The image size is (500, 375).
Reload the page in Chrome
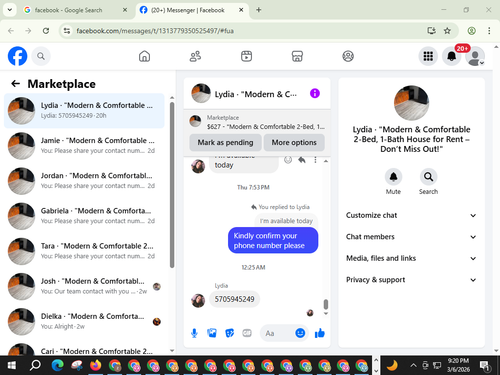tap(46, 31)
